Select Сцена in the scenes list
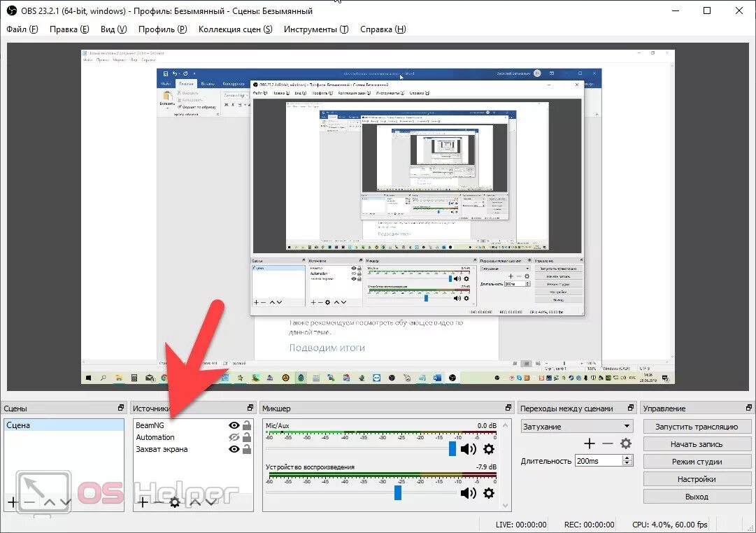 tap(64, 425)
